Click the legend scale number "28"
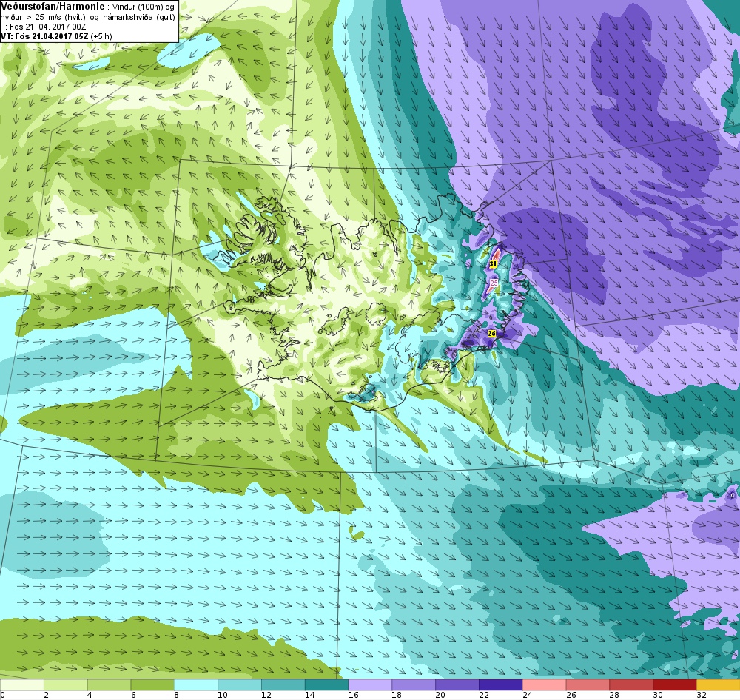The height and width of the screenshot is (700, 740). [x=614, y=695]
